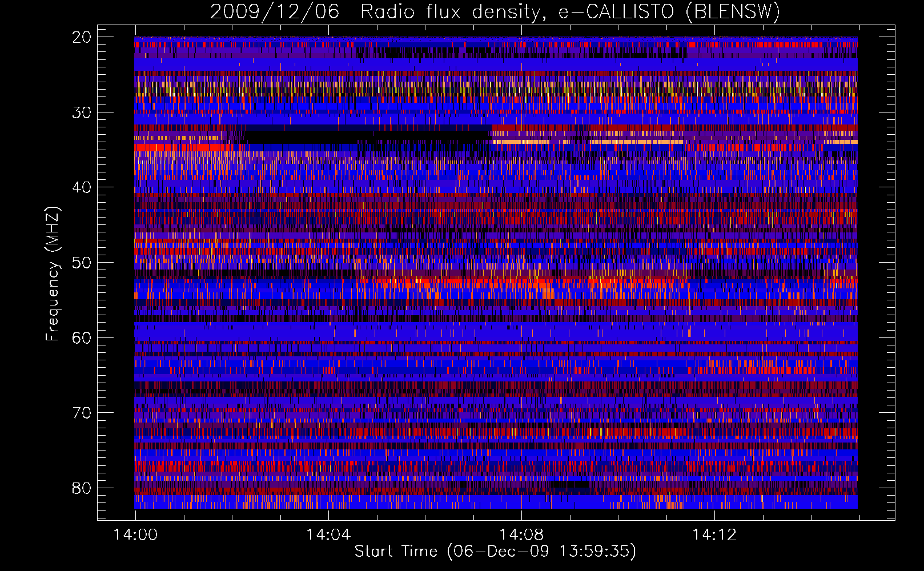Click the "Frequency (MHZ)" axis label
Viewport: 924px width, 571px height.
53,274
